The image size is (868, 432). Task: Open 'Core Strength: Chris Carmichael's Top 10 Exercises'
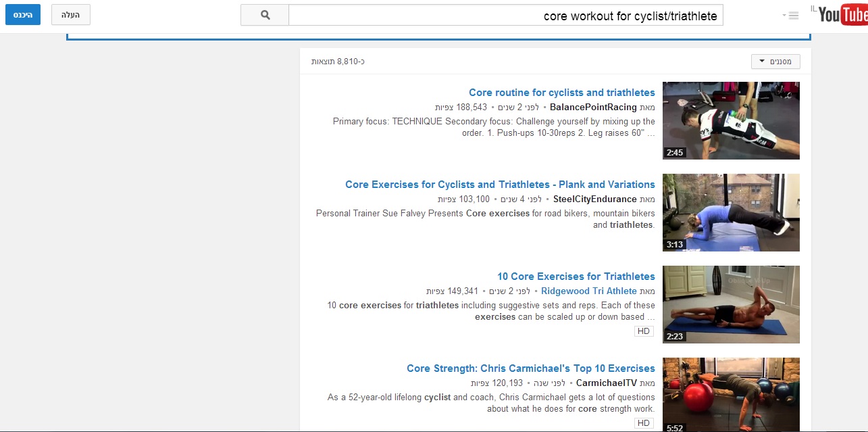(530, 368)
